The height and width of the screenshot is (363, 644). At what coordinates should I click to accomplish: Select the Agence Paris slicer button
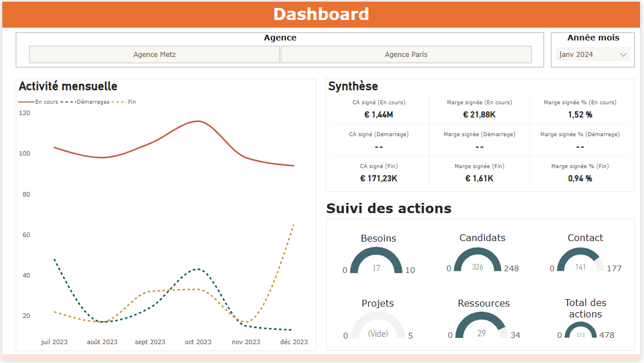pyautogui.click(x=406, y=55)
